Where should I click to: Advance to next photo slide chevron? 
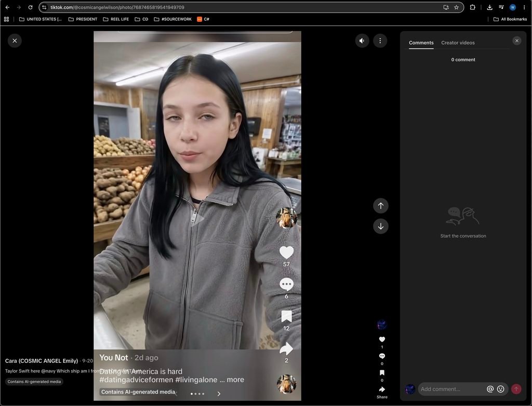click(x=219, y=394)
